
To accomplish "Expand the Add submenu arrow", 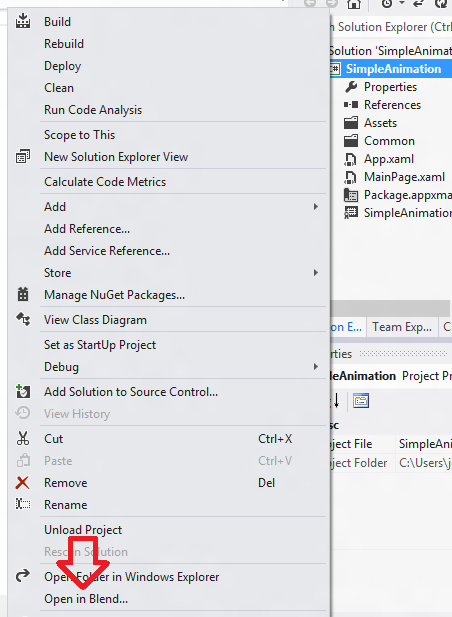I will [x=315, y=207].
